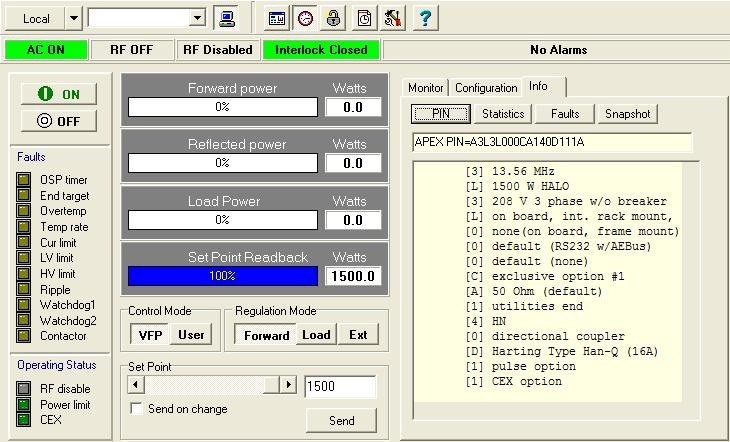Open the empty combo box dropdown
The image size is (730, 442).
pyautogui.click(x=197, y=18)
